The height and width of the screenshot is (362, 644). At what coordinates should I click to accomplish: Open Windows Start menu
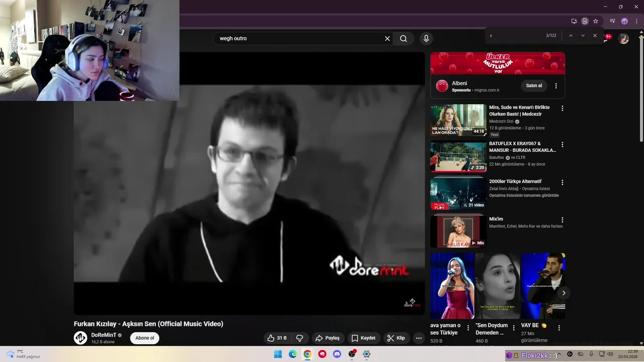point(278,354)
